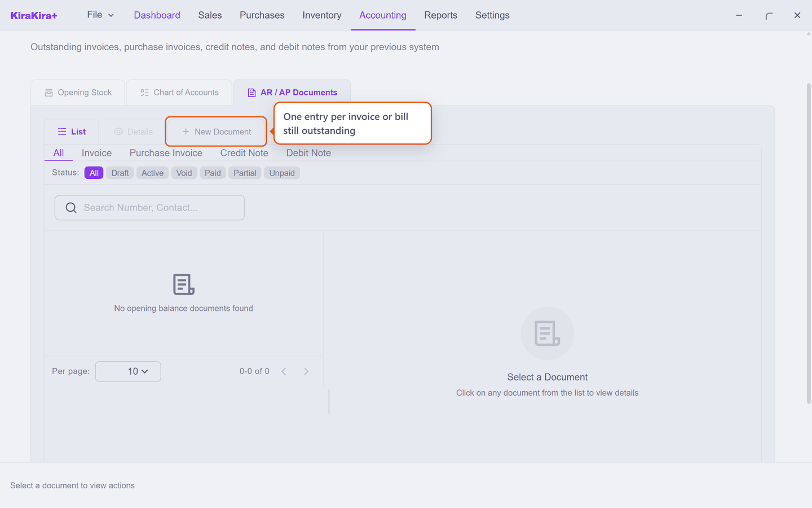Click the empty list document icon
Viewport: 812px width, 508px height.
tap(184, 284)
